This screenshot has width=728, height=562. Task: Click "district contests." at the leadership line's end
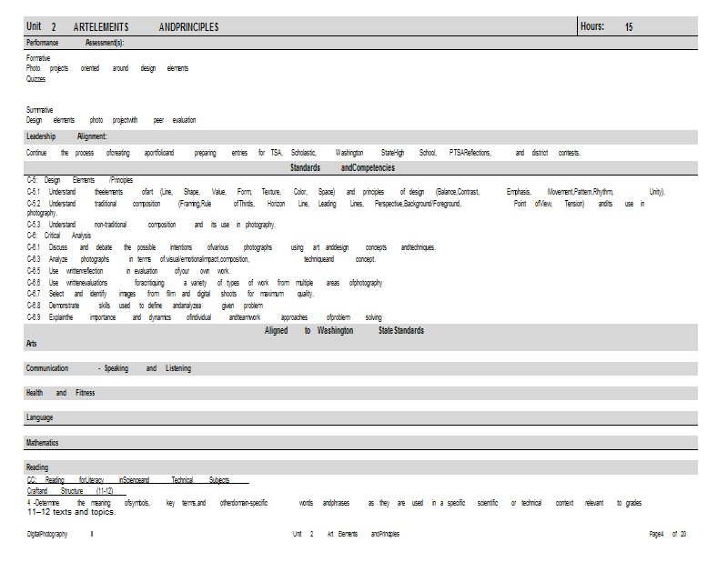[x=556, y=153]
